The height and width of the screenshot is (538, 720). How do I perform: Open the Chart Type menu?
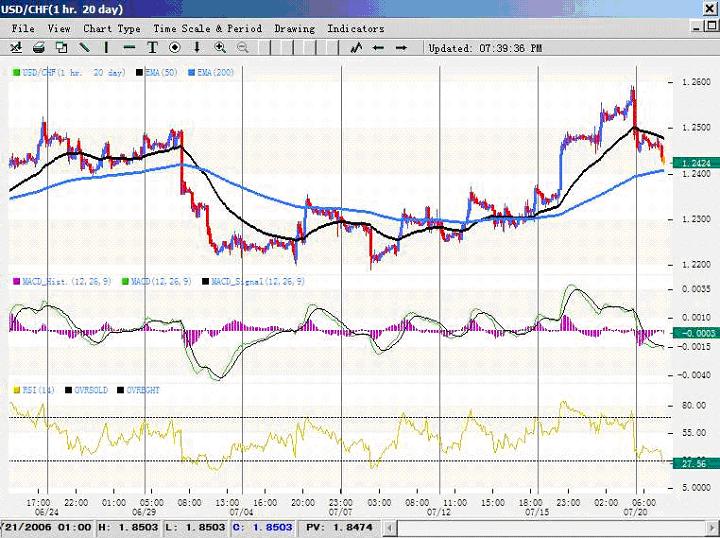click(112, 29)
